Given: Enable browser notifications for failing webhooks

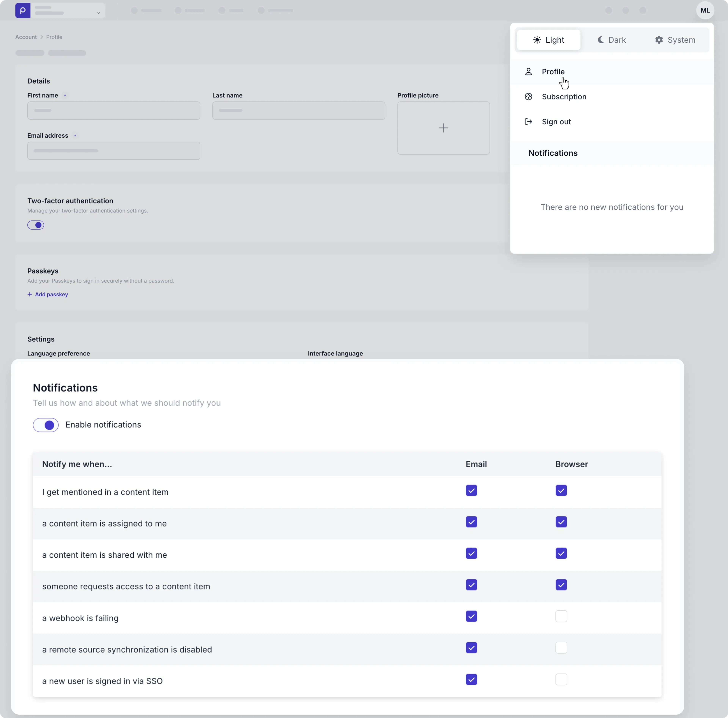Looking at the screenshot, I should pos(561,616).
